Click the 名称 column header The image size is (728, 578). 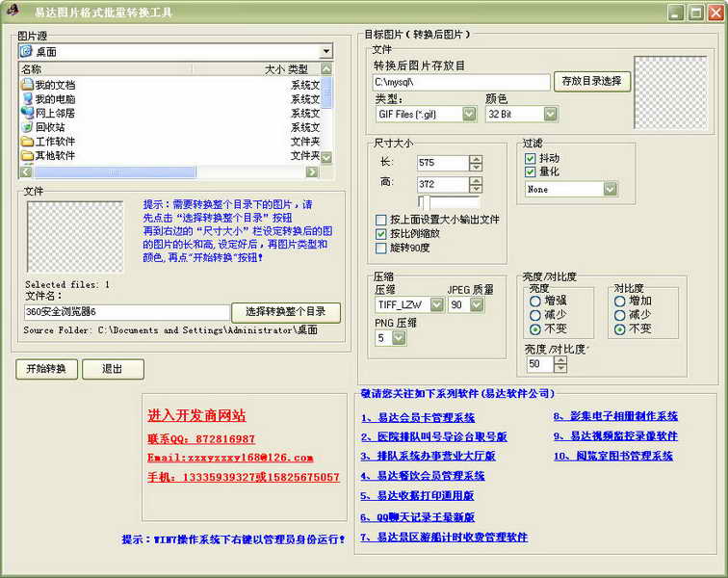point(106,69)
